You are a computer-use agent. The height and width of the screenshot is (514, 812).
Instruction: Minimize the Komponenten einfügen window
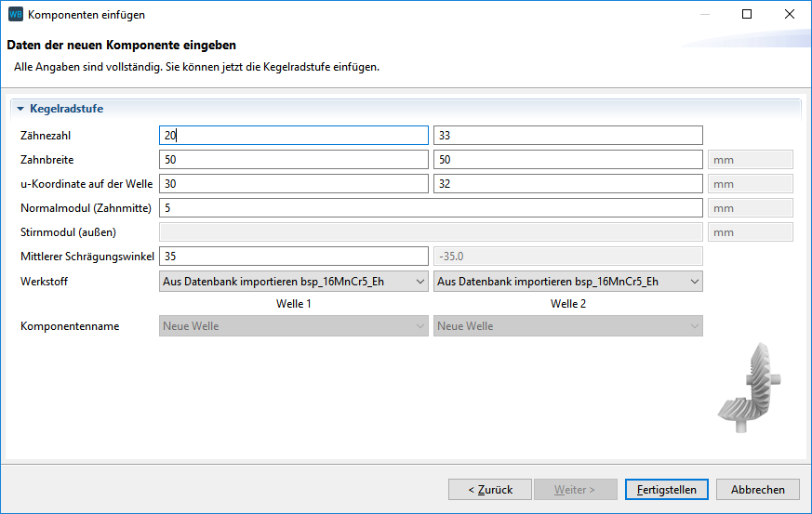704,15
